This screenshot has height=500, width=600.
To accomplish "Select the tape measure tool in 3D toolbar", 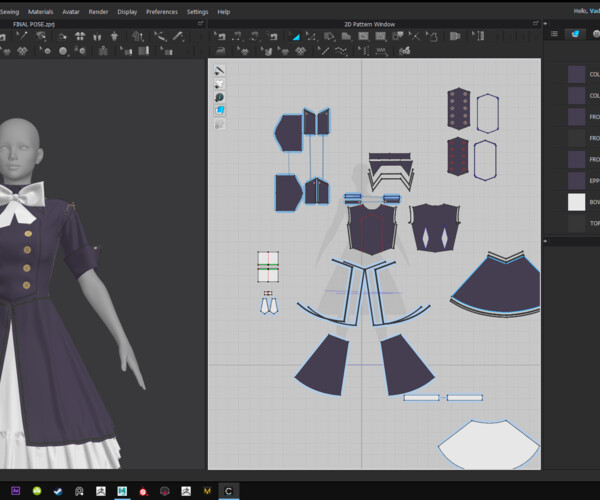I will coord(178,36).
